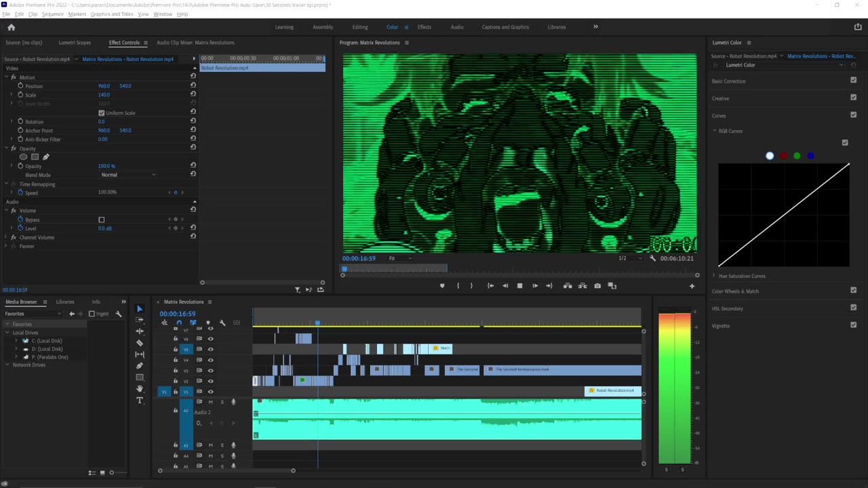Expand C: (Local Disk) in Media Browser
Image resolution: width=868 pixels, height=488 pixels.
[x=16, y=341]
